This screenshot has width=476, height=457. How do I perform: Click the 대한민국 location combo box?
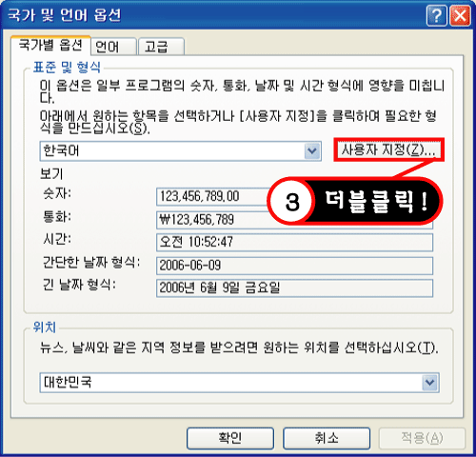(239, 383)
